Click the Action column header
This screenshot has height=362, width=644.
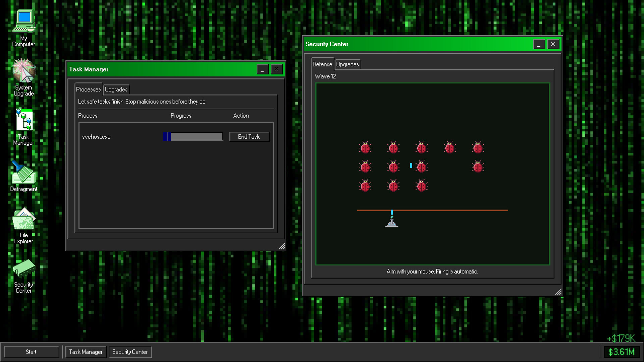[x=241, y=116]
